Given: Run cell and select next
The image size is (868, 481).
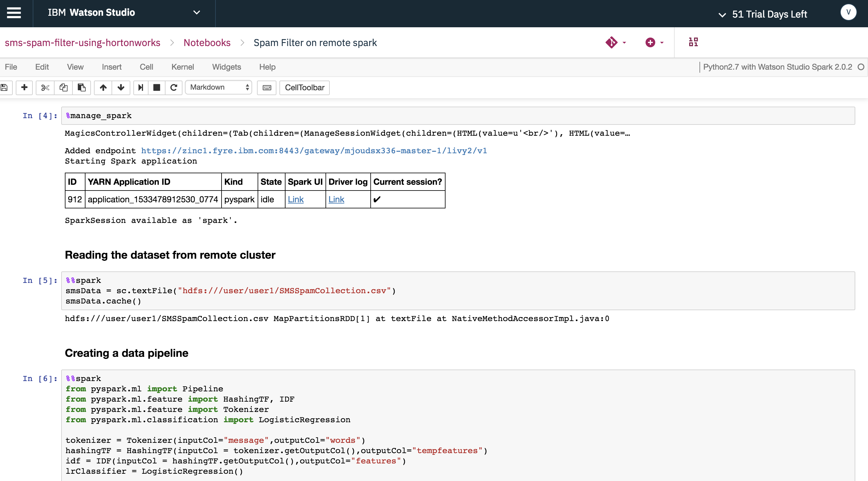Looking at the screenshot, I should tap(141, 88).
